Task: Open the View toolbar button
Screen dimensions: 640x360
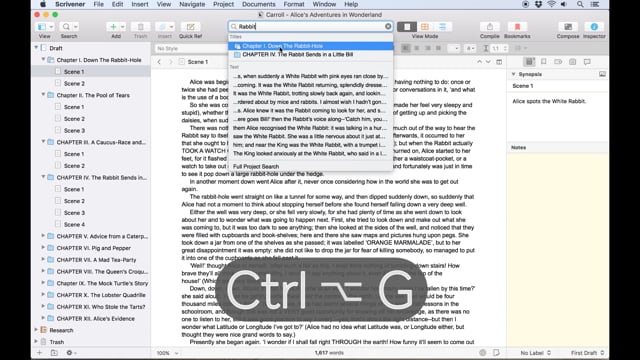Action: (x=44, y=27)
